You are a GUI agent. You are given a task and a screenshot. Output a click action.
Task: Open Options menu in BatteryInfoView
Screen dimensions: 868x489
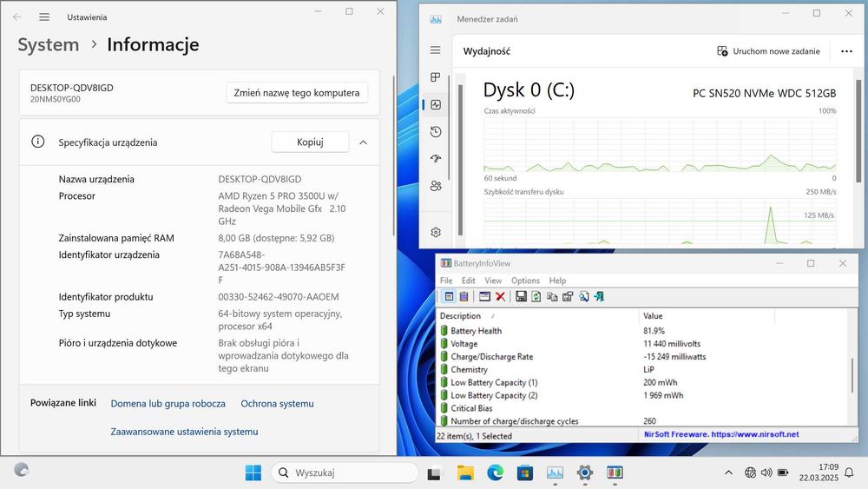click(525, 281)
